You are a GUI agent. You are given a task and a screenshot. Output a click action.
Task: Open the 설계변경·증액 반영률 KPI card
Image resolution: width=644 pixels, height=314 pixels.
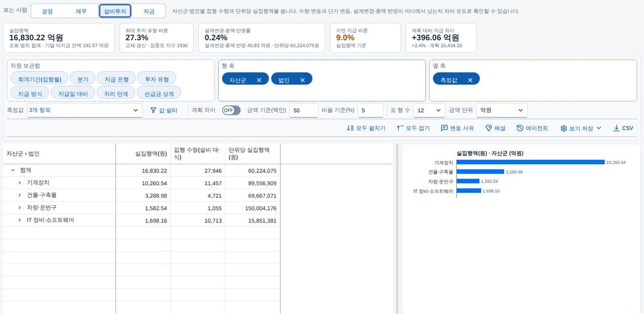(x=262, y=38)
